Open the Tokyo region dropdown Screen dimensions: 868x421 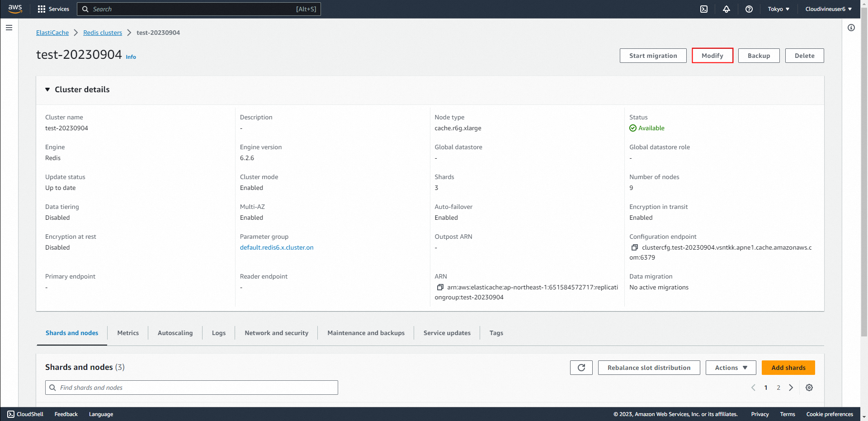click(778, 9)
